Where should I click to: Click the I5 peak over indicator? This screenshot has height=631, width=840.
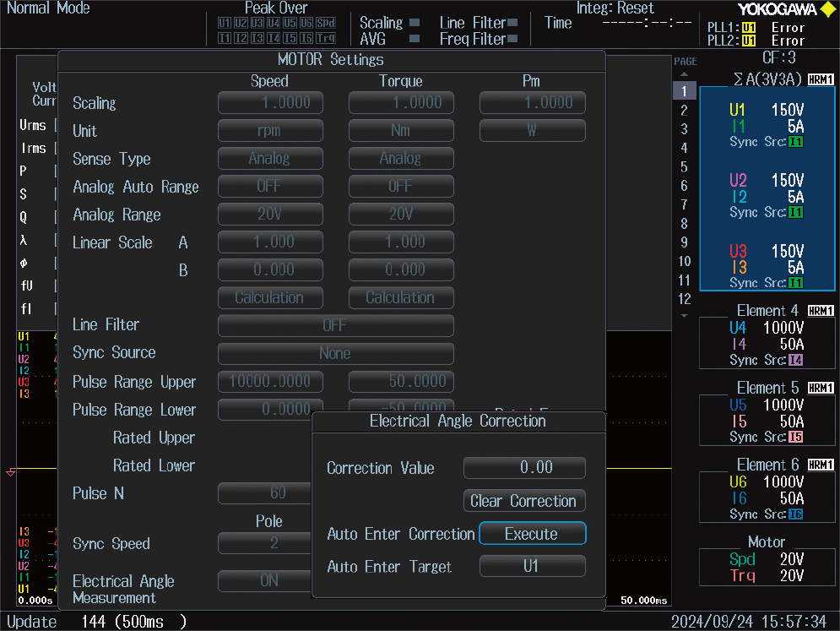tap(290, 38)
